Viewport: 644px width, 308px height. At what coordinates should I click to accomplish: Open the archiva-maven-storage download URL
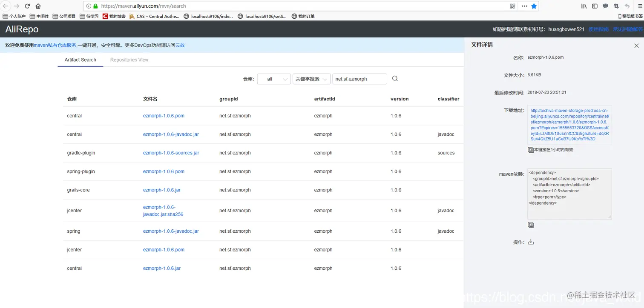pos(569,125)
